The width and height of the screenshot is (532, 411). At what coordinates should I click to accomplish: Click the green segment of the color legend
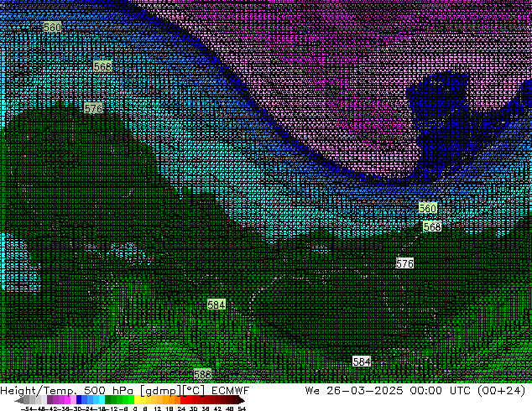[x=119, y=400]
